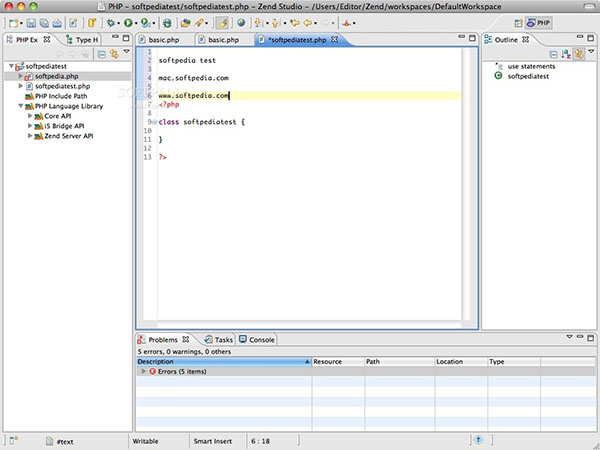Open PHP Explorer view menu triangle
The image size is (600, 450).
tap(127, 52)
